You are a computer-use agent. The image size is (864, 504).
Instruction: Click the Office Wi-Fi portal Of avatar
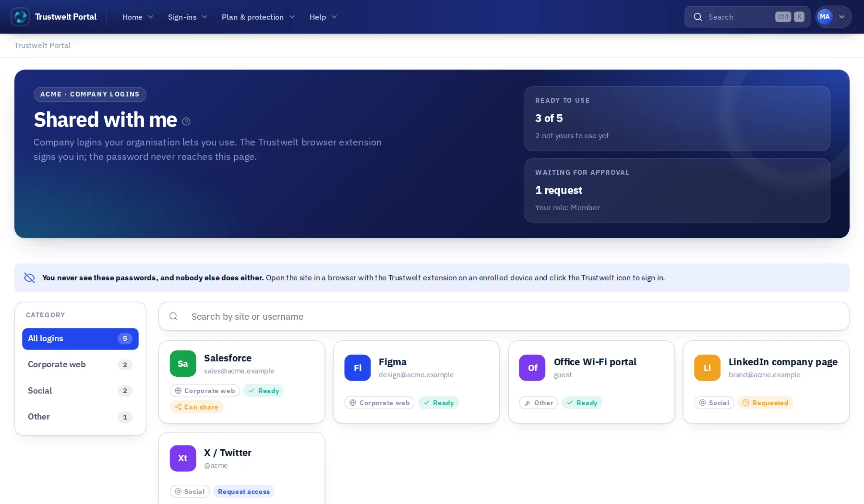(x=532, y=368)
